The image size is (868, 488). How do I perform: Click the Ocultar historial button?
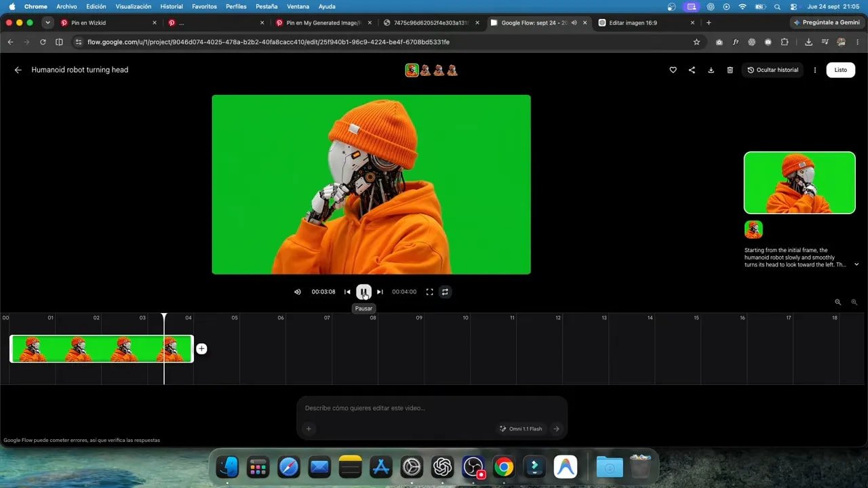[x=773, y=70]
